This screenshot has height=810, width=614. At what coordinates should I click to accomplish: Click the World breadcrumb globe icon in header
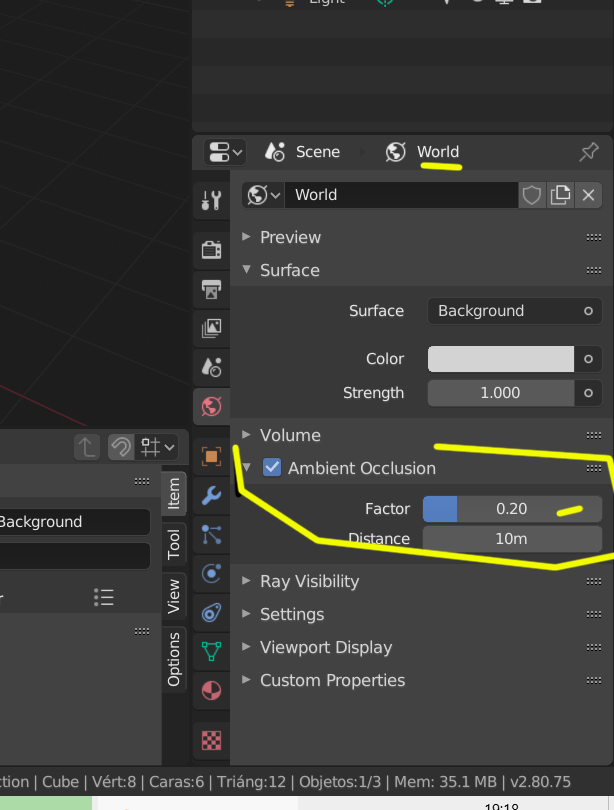(396, 152)
